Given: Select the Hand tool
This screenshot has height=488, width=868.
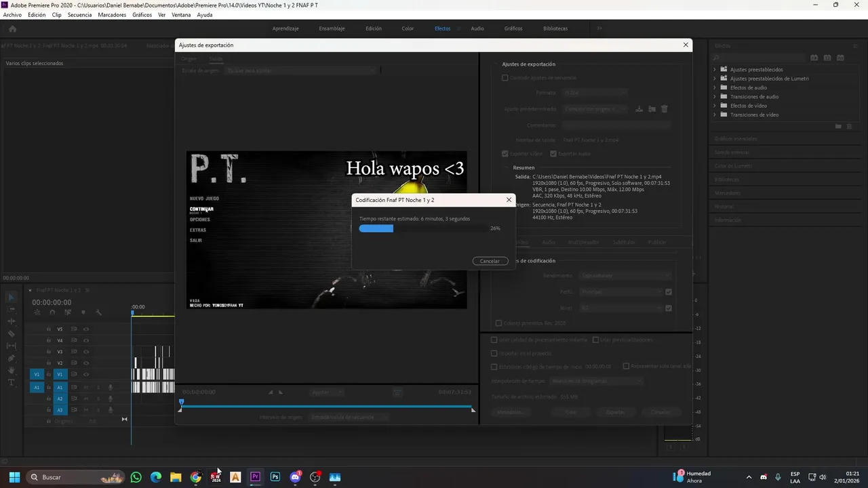Looking at the screenshot, I should coord(12,370).
